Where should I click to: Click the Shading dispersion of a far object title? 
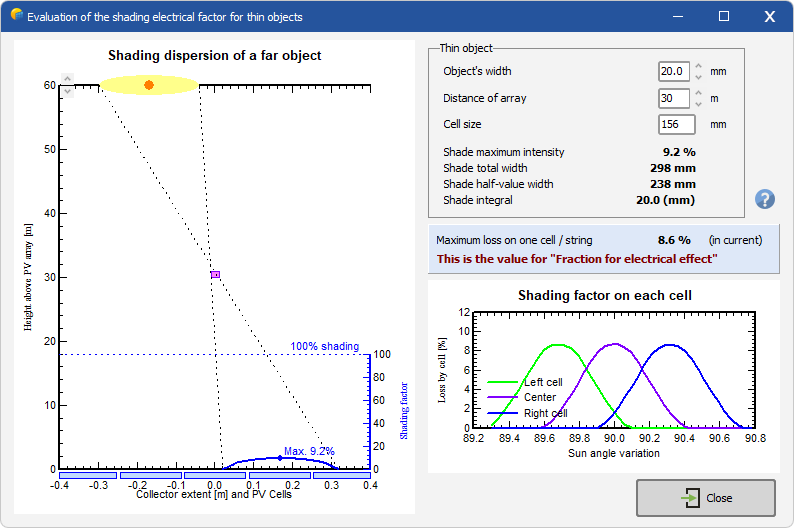[215, 56]
